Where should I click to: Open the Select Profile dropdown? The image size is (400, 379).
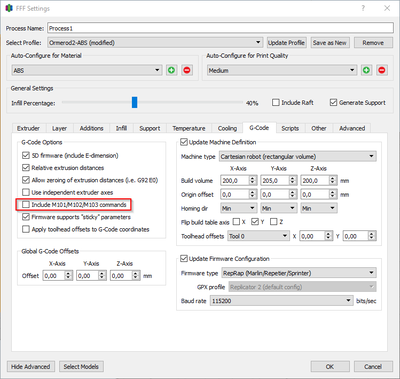point(155,43)
